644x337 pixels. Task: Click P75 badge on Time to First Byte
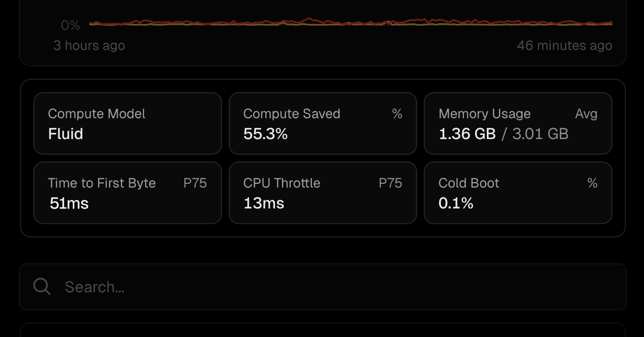(195, 183)
